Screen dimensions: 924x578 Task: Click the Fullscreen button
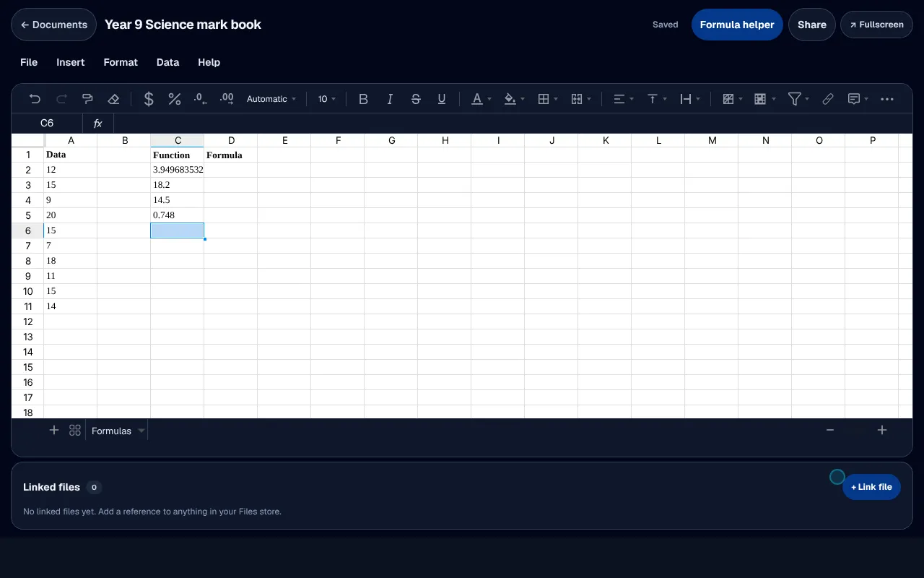coord(876,25)
